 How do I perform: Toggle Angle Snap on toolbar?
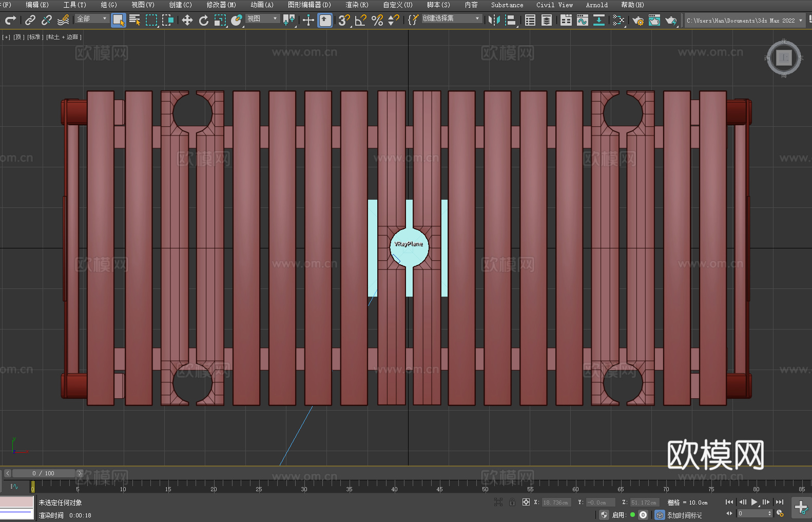pyautogui.click(x=361, y=20)
